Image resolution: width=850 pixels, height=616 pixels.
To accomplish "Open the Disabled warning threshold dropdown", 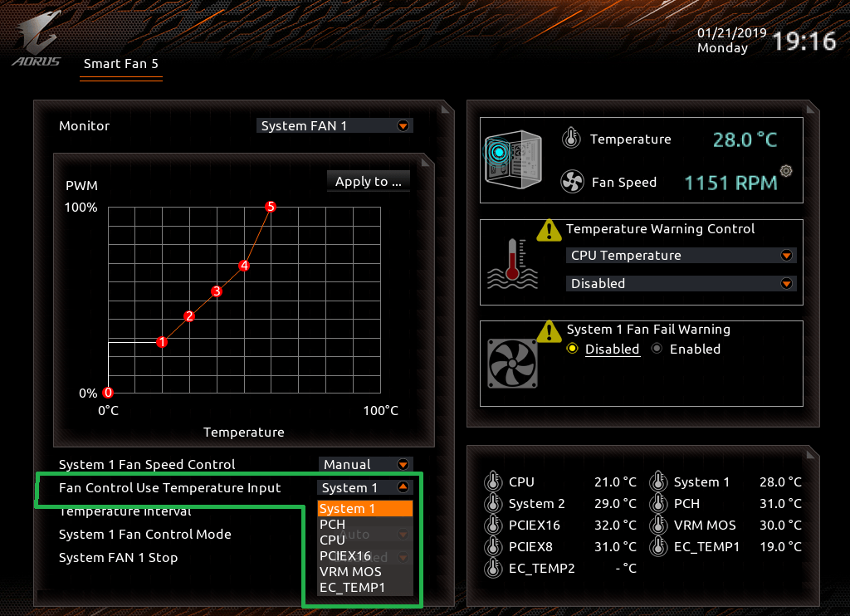I will pyautogui.click(x=681, y=284).
